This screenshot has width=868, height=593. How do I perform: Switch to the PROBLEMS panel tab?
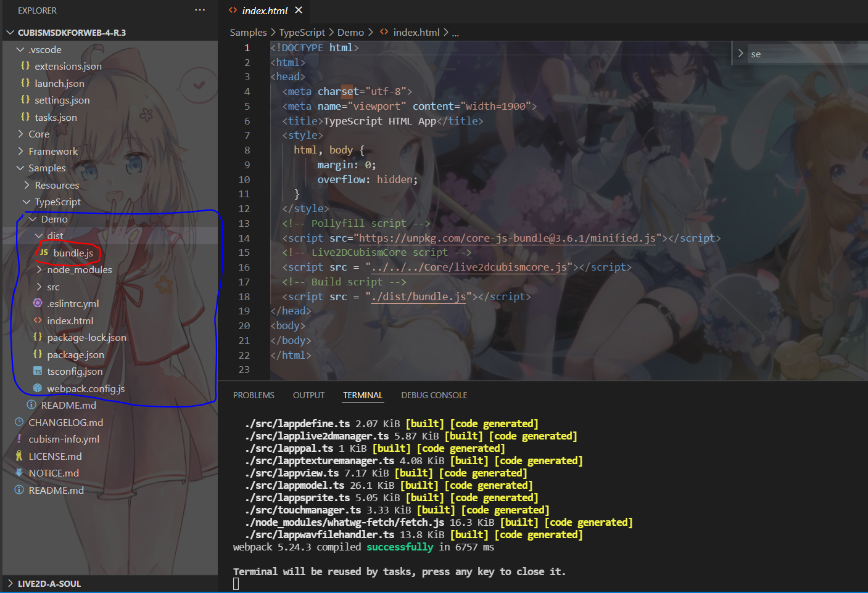254,395
